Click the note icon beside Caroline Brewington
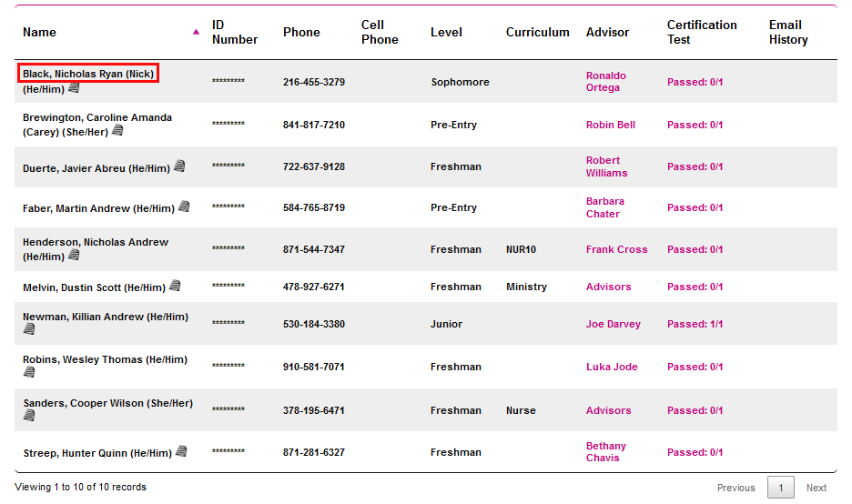 click(x=117, y=131)
